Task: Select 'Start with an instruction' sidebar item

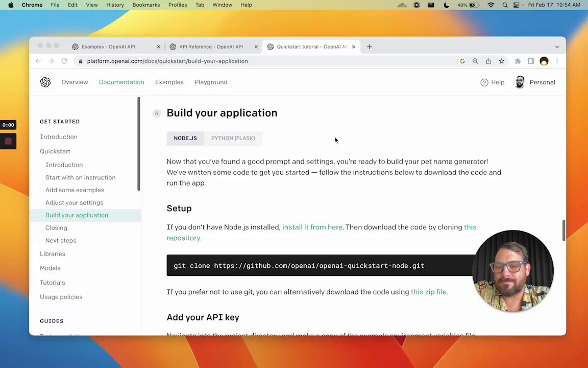Action: click(80, 177)
